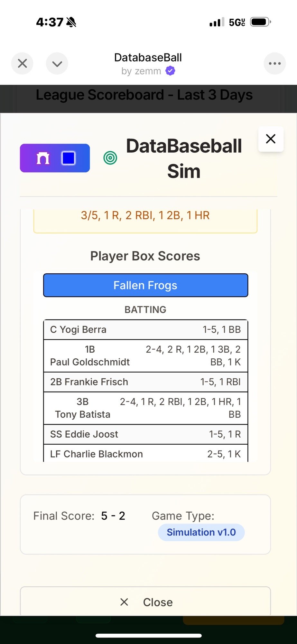The height and width of the screenshot is (644, 297).
Task: Select the C Yogi Berra batting row
Action: pyautogui.click(x=145, y=329)
